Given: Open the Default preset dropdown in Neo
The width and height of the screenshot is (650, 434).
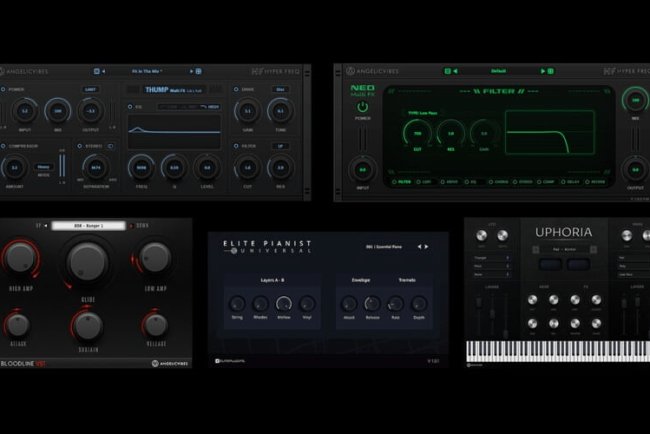Looking at the screenshot, I should tap(497, 71).
